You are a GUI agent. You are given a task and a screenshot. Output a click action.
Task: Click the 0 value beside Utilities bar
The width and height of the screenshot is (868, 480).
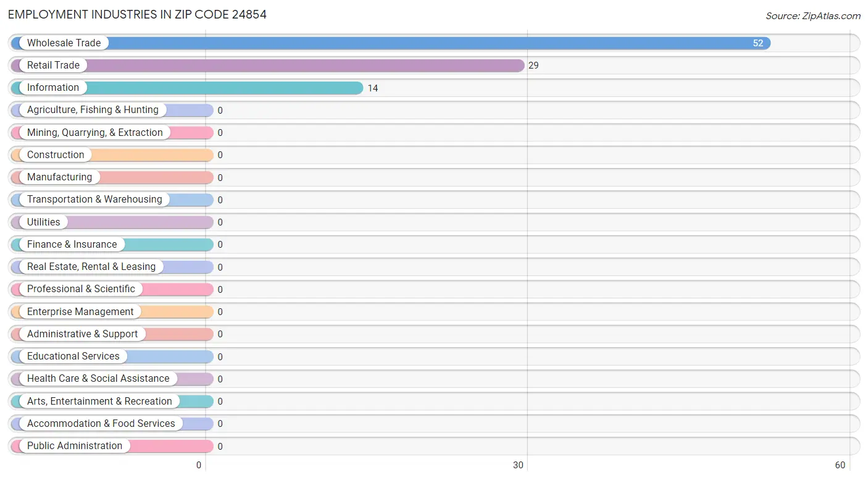[220, 222]
